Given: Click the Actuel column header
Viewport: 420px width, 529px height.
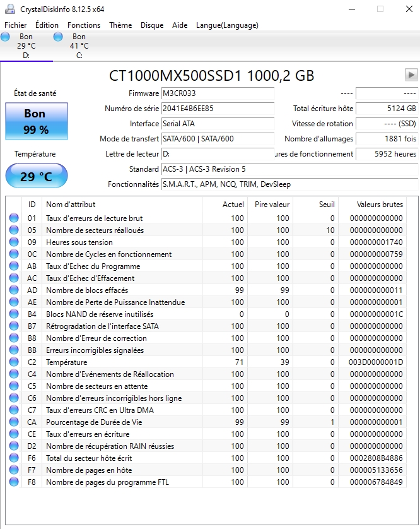Looking at the screenshot, I should [225, 205].
